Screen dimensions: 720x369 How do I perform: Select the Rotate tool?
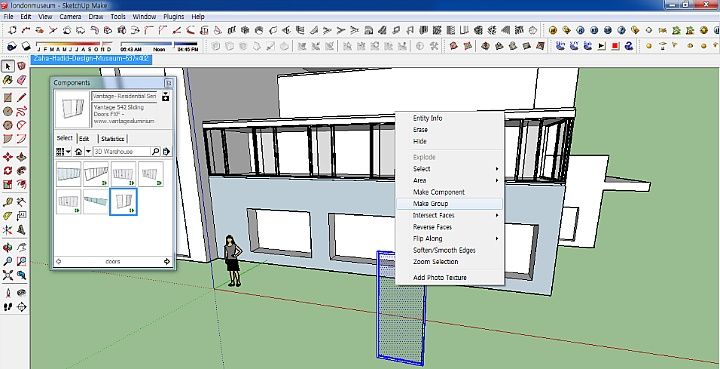pos(8,171)
